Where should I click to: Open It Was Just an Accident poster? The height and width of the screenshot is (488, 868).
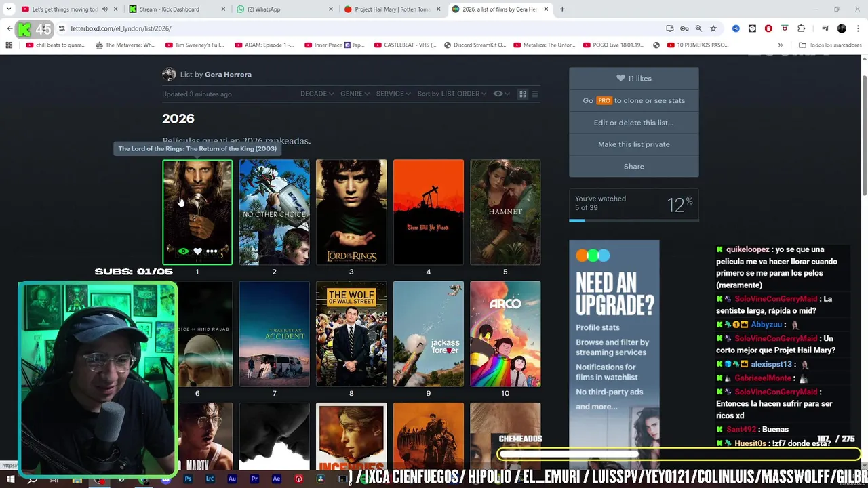274,334
